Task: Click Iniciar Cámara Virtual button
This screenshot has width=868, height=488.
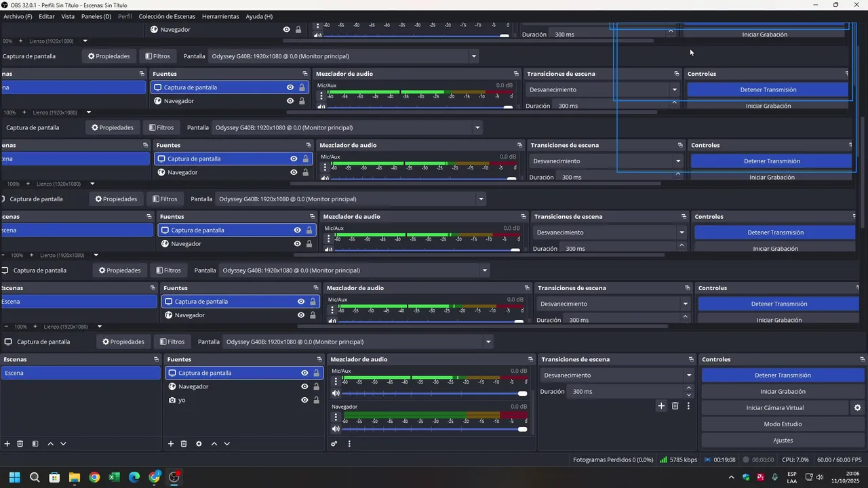Action: pos(774,408)
